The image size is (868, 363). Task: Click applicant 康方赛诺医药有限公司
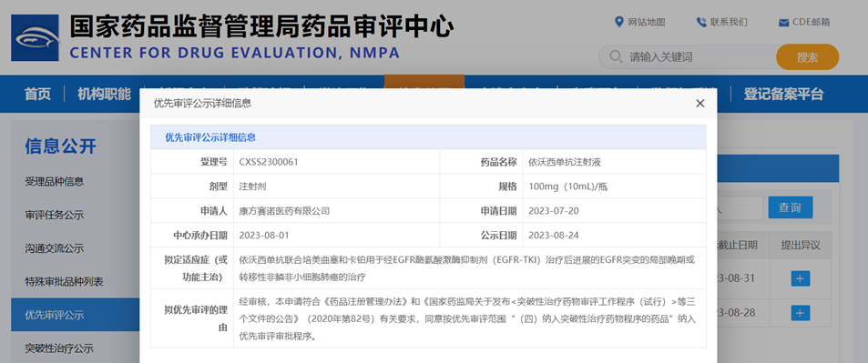click(x=284, y=211)
